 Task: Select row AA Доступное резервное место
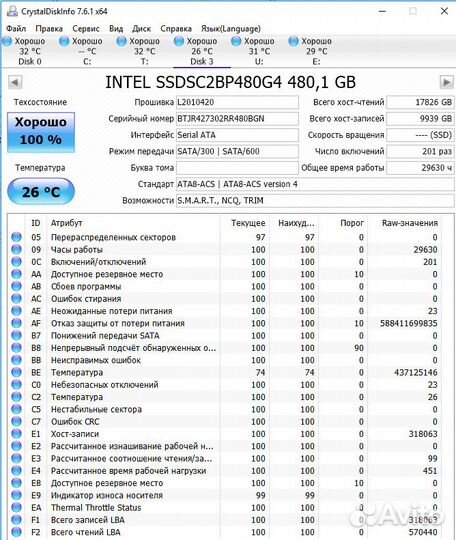[226, 274]
